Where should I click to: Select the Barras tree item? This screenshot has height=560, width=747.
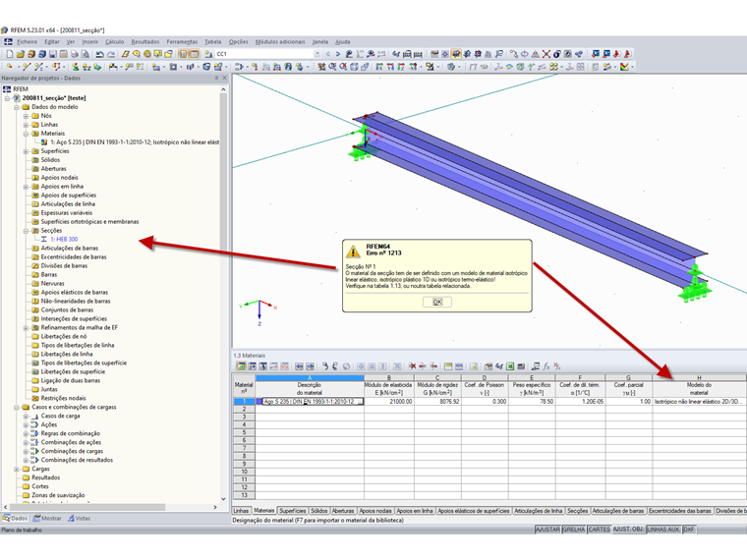point(48,275)
